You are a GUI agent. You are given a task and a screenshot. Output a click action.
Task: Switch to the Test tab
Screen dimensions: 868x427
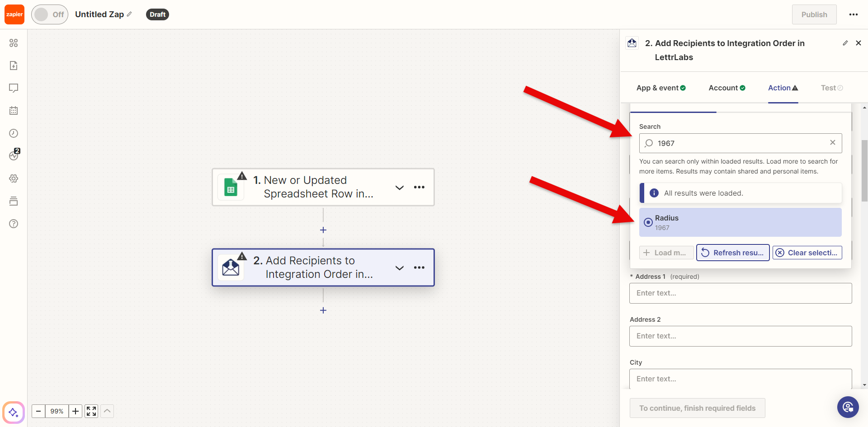point(832,88)
